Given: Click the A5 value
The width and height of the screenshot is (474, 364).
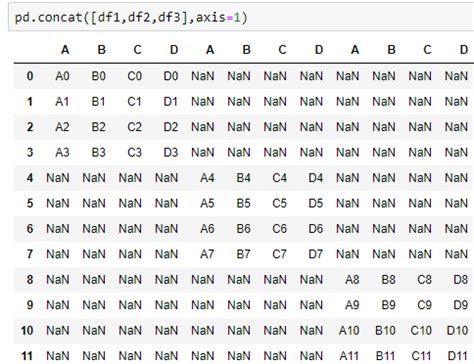Looking at the screenshot, I should (207, 203).
